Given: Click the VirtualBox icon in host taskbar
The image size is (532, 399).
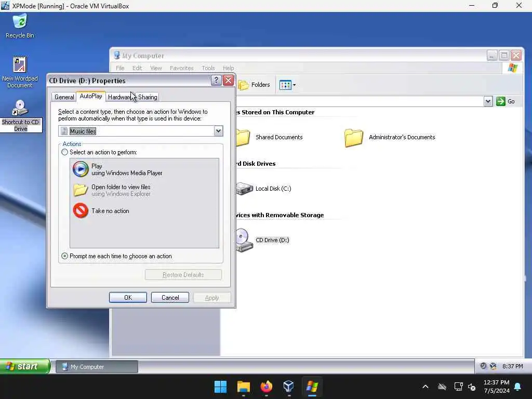Looking at the screenshot, I should point(289,387).
